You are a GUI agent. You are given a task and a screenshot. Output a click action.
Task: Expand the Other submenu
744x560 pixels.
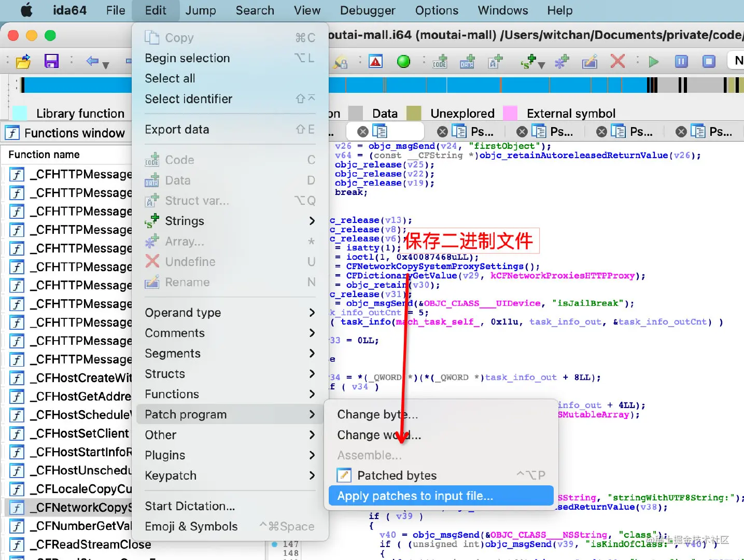(x=230, y=435)
